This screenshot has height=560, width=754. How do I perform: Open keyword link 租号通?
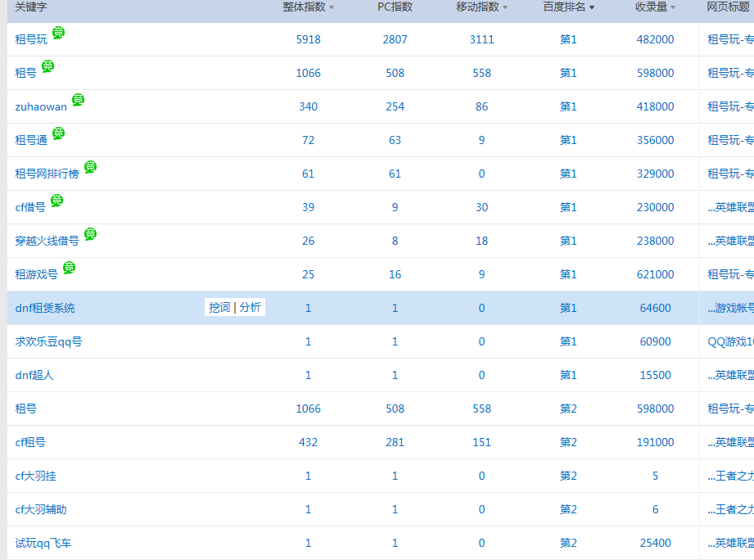[x=31, y=140]
